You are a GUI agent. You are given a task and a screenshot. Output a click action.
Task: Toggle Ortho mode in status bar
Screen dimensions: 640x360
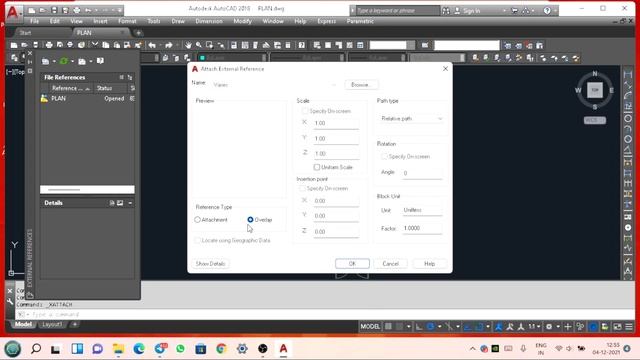[x=419, y=327]
